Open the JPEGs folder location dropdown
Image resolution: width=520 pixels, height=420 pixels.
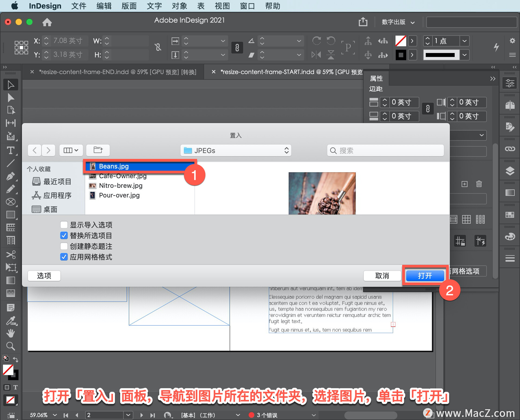[x=236, y=150]
